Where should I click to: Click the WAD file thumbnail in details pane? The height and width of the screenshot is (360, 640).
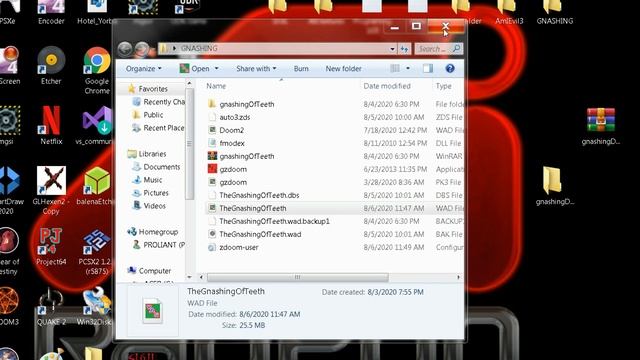152,310
